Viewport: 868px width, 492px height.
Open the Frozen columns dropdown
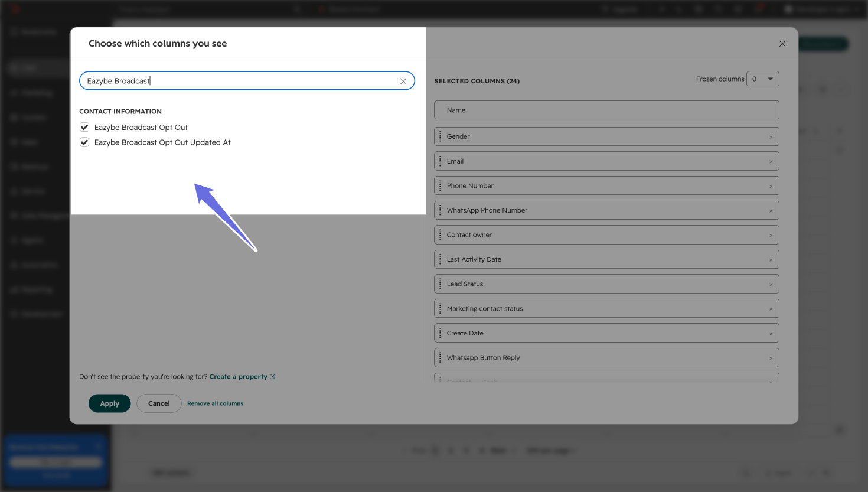coord(763,79)
